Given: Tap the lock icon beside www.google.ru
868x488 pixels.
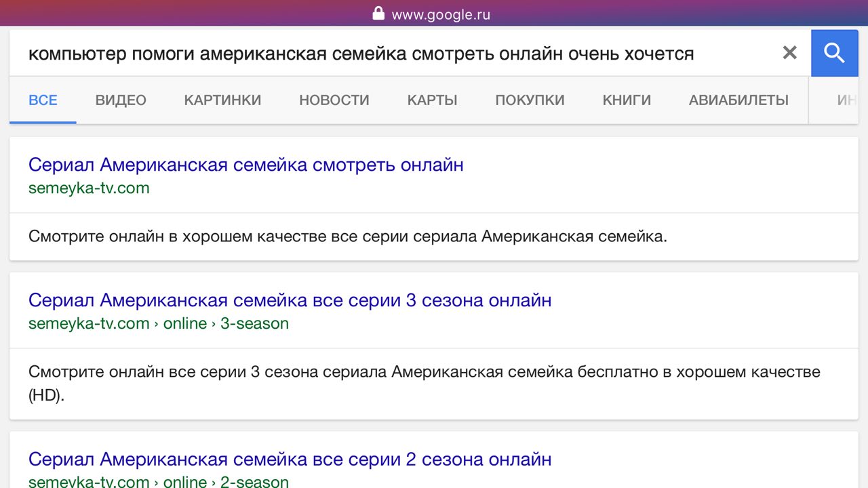Looking at the screenshot, I should click(x=378, y=14).
